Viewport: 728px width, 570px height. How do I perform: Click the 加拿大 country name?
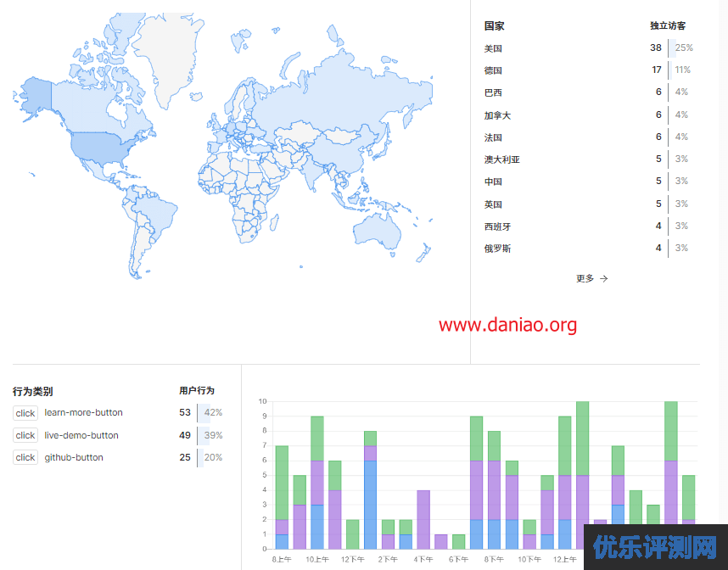(x=497, y=115)
